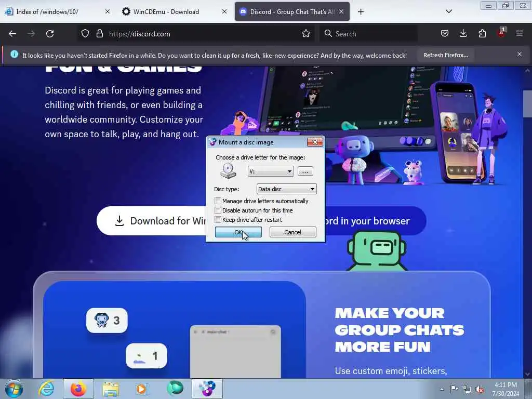The height and width of the screenshot is (399, 532).
Task: Click the green orb taskbar icon
Action: tap(175, 388)
